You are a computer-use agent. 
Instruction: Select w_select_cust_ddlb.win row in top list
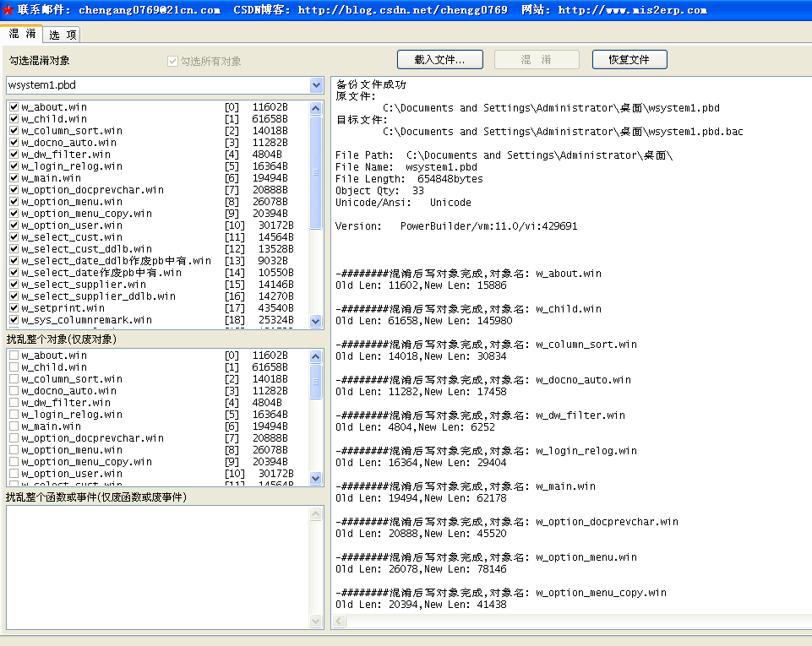coord(157,249)
